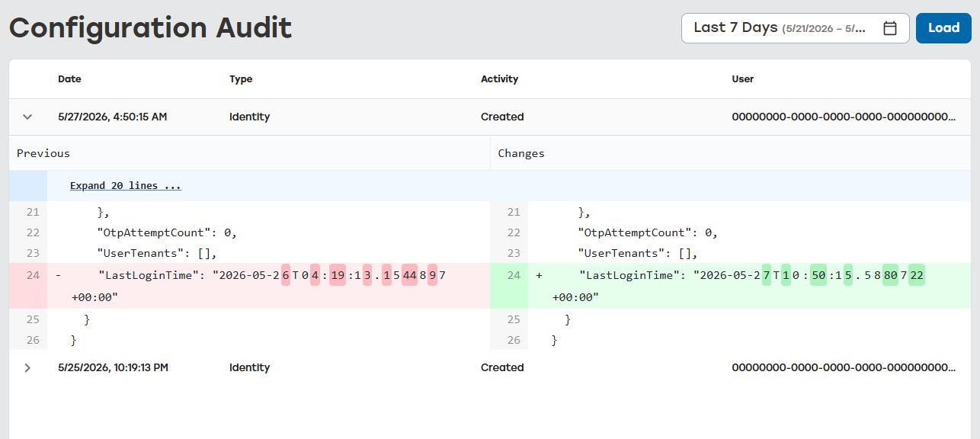The image size is (980, 439).
Task: Click the Configuration Audit page title
Action: click(x=151, y=28)
